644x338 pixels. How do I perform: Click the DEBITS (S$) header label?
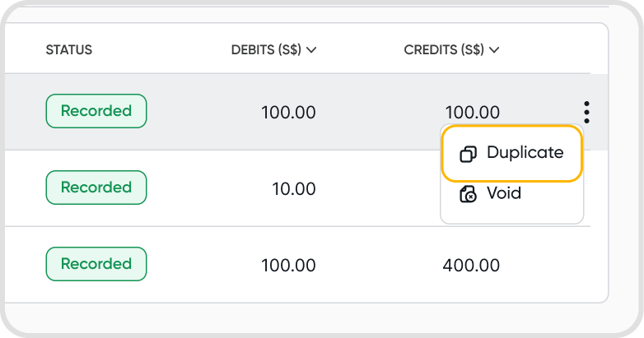266,50
